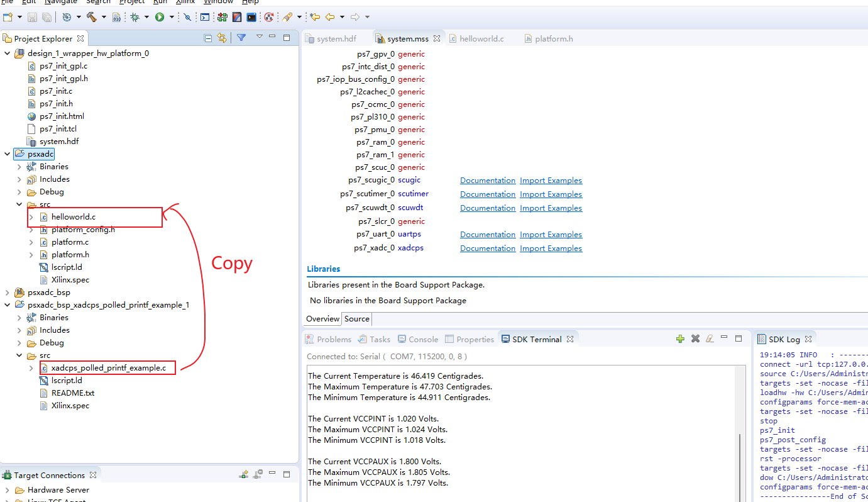Viewport: 868px width, 502px height.
Task: Click Link with Editor icon
Action: [222, 38]
